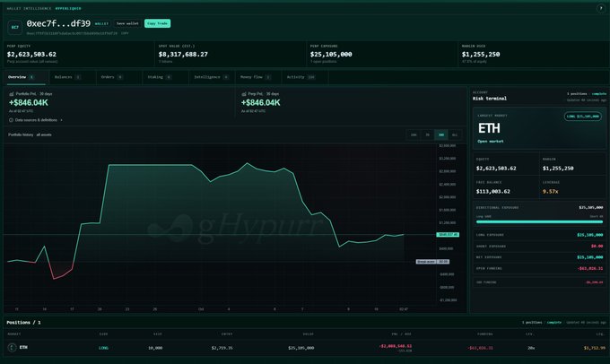The width and height of the screenshot is (610, 364).
Task: Click the Open Funding value in Risk terminal
Action: 590,268
